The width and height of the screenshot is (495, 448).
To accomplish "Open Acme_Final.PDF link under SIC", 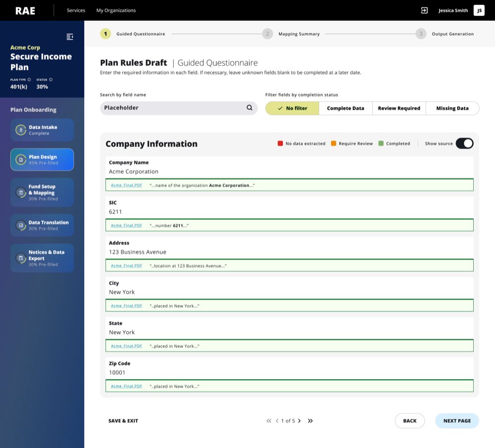I will coord(126,225).
